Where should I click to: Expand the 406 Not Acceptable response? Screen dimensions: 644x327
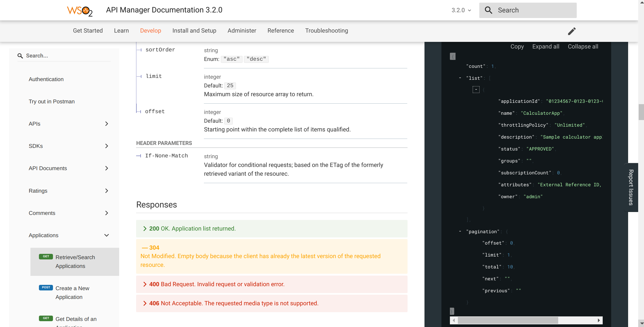[272, 303]
